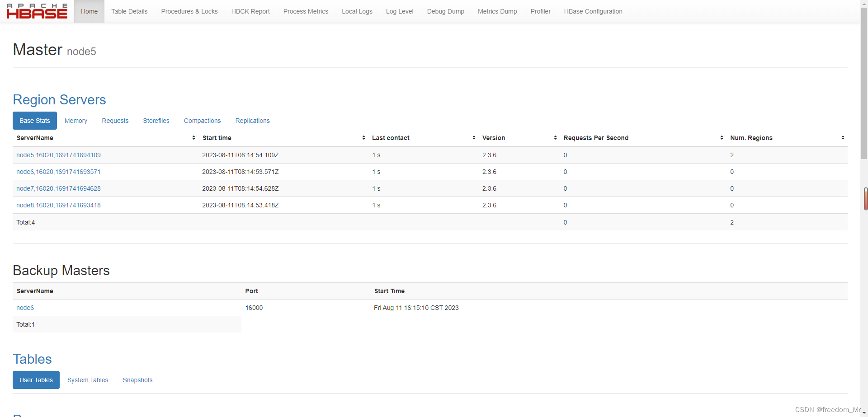
Task: Open the Home nav item
Action: click(x=89, y=11)
